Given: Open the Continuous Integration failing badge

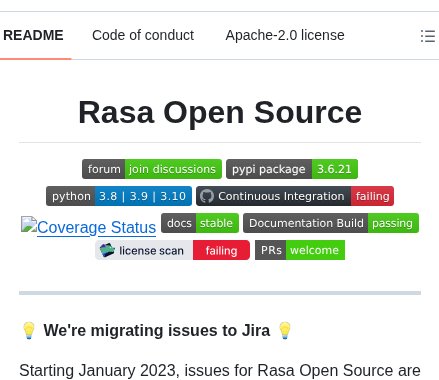Looking at the screenshot, I should click(295, 196).
